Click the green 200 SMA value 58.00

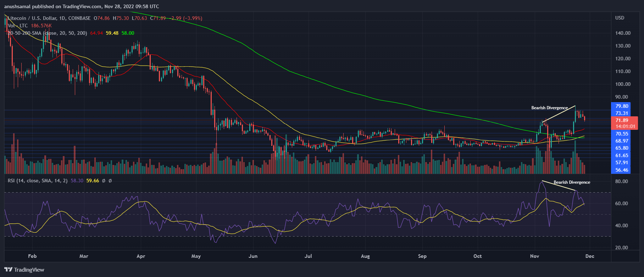point(128,33)
